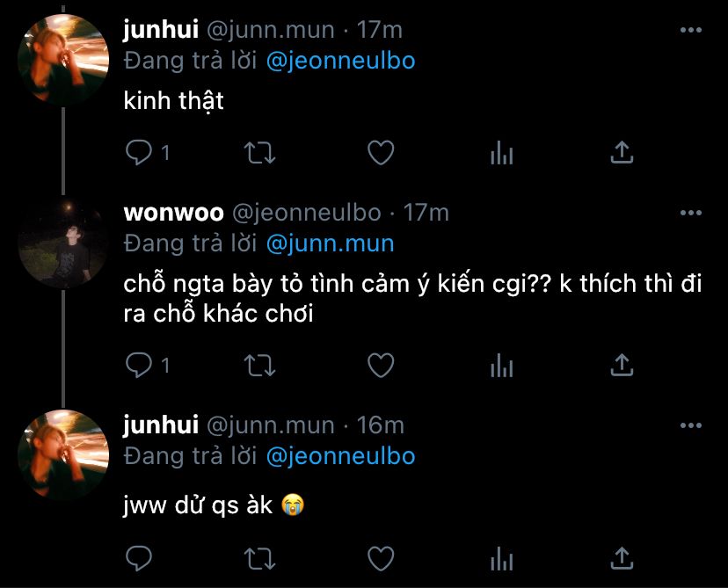This screenshot has height=588, width=728.
Task: Open @junn.mun mention link in wonwoo's reply
Action: point(330,243)
